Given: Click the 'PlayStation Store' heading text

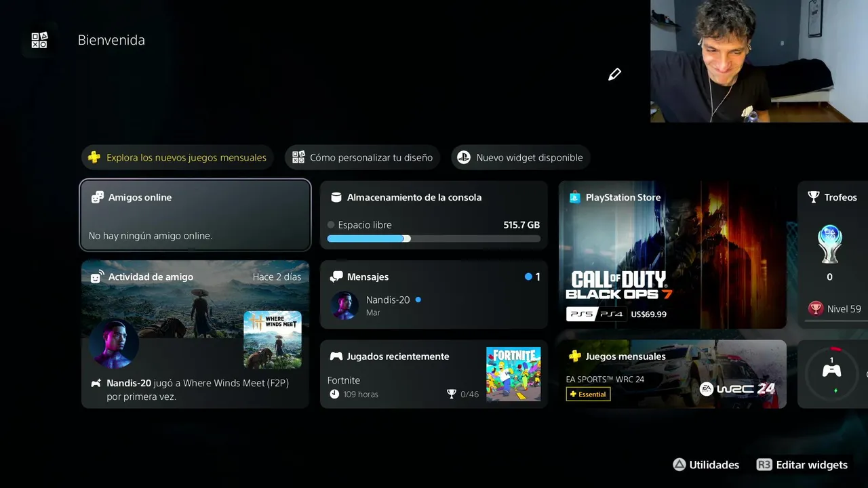Looking at the screenshot, I should 623,197.
